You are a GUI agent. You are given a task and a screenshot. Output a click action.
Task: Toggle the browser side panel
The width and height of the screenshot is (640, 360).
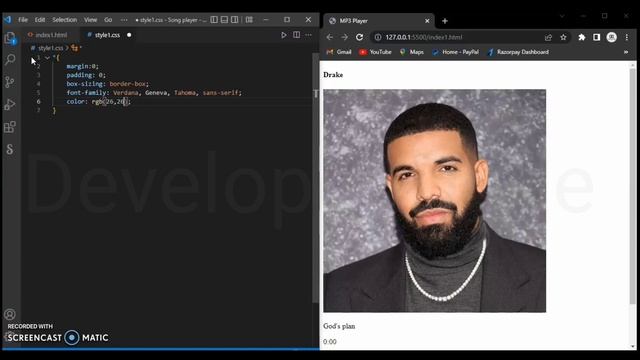tap(597, 37)
